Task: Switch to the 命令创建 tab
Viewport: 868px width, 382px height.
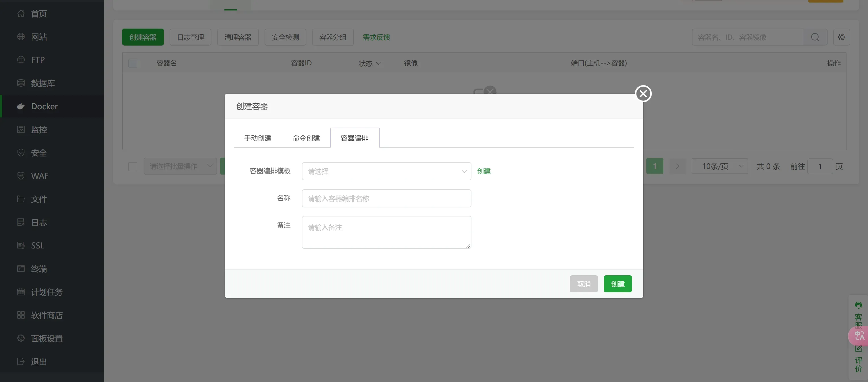Action: 306,138
